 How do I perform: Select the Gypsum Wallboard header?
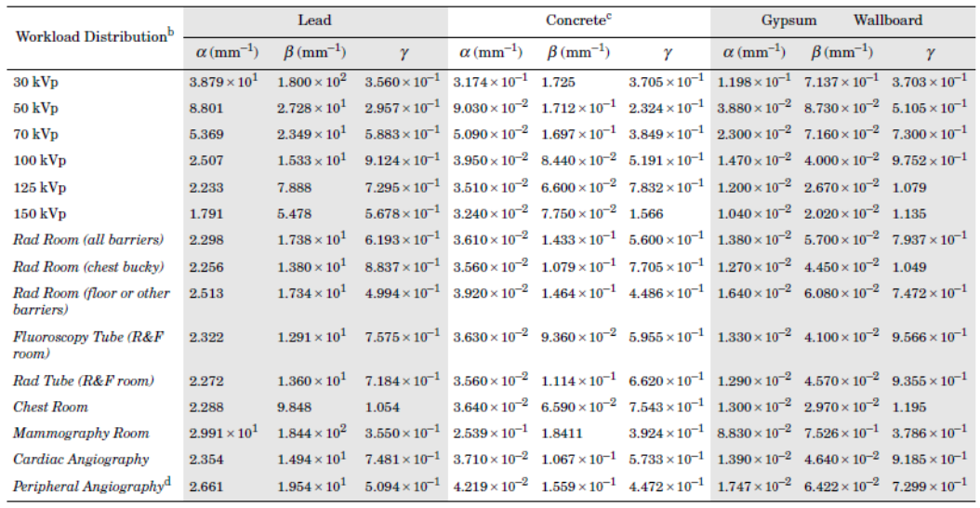click(841, 20)
